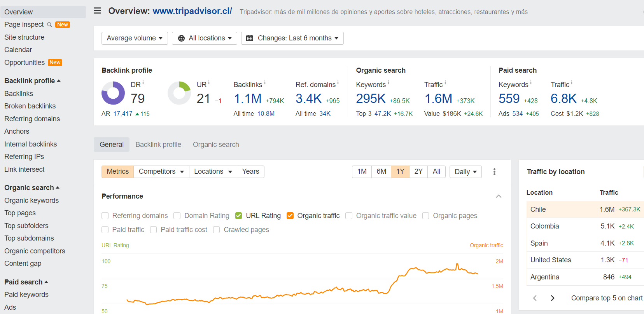644x314 pixels.
Task: Open Site structure in sidebar
Action: point(24,37)
